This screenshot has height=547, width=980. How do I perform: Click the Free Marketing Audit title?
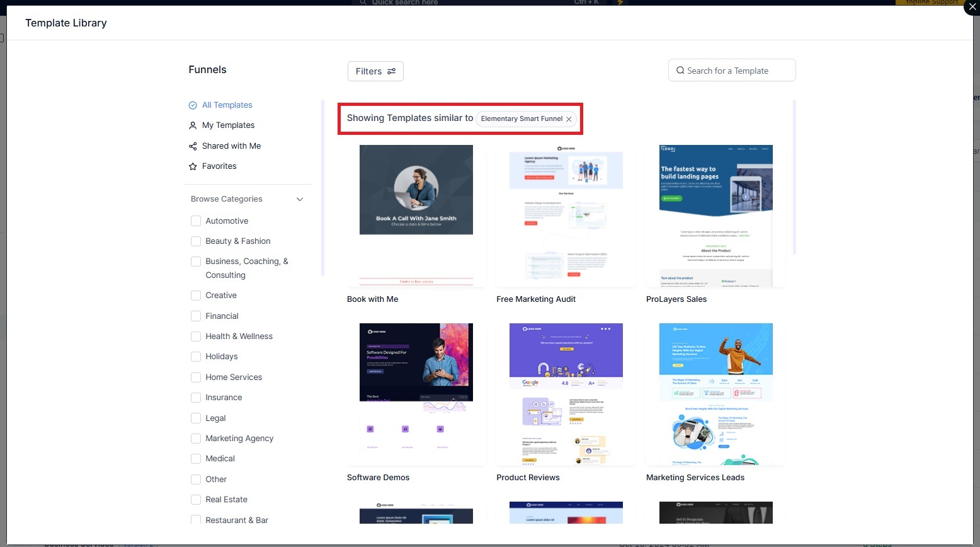point(536,299)
